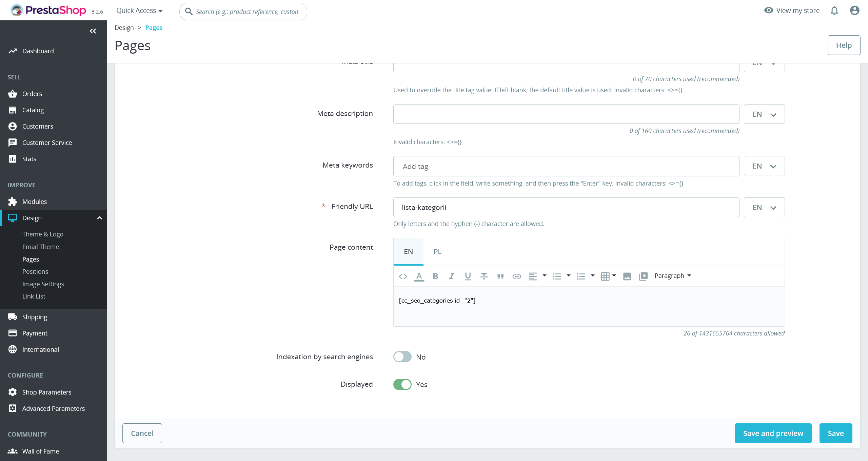This screenshot has width=868, height=461.
Task: Open the text color tool
Action: (419, 276)
